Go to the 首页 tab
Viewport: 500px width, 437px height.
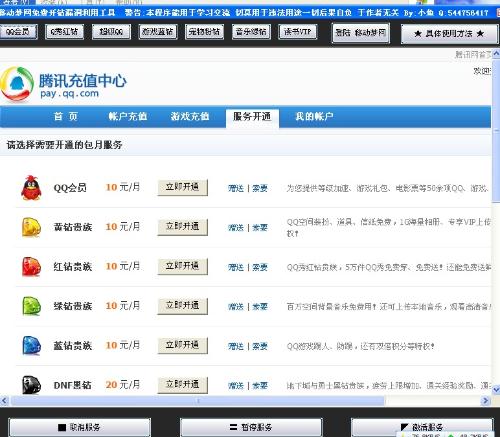(66, 116)
